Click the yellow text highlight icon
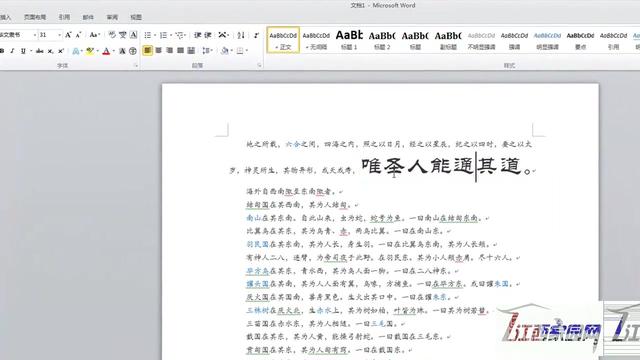 (90, 51)
